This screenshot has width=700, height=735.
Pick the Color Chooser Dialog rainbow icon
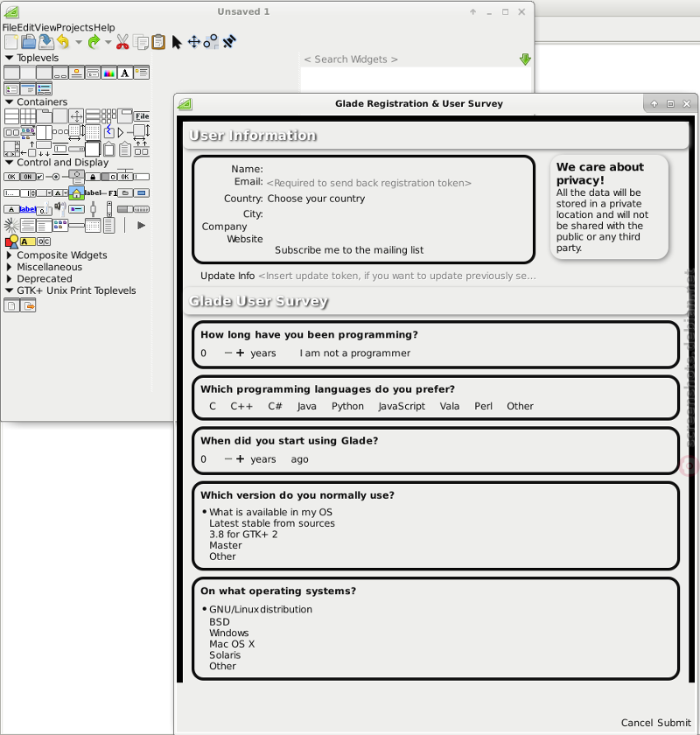(108, 73)
